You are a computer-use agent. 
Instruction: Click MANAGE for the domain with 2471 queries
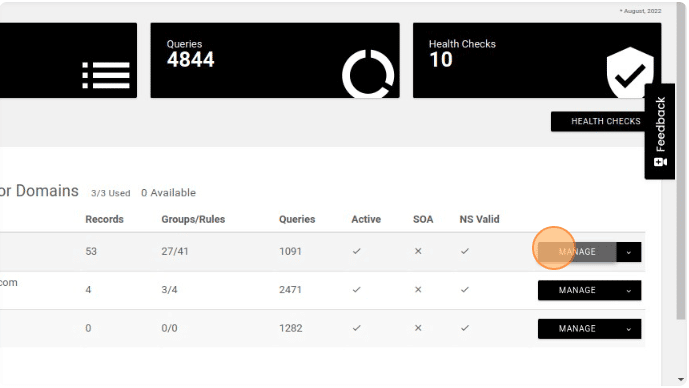click(577, 290)
